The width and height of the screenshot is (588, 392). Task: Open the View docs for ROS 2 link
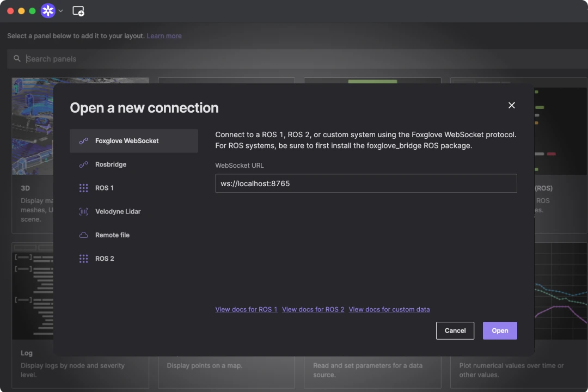313,309
